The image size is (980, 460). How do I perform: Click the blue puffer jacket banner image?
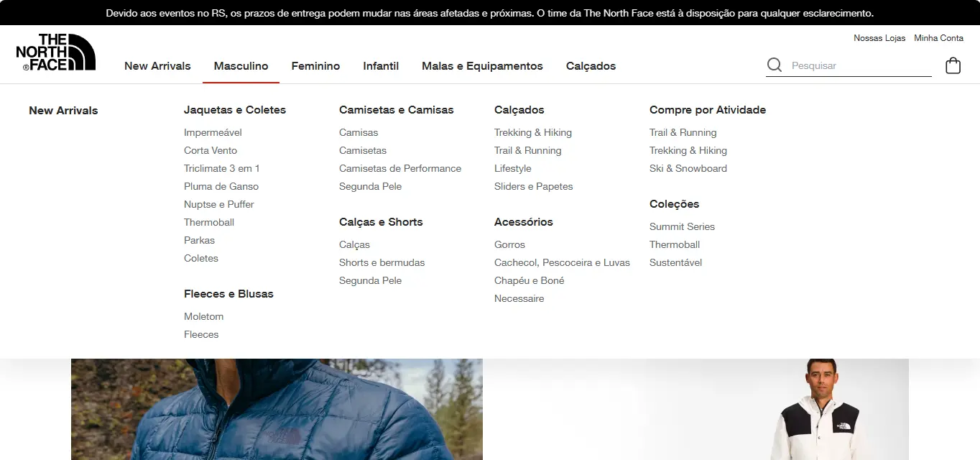[x=277, y=410]
